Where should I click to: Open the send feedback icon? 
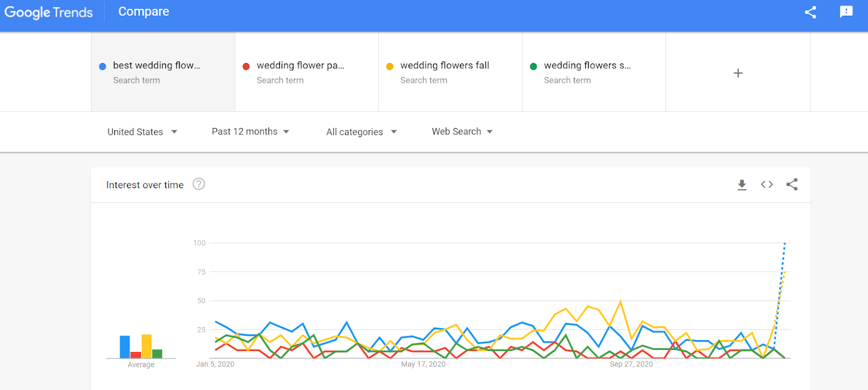click(x=846, y=12)
